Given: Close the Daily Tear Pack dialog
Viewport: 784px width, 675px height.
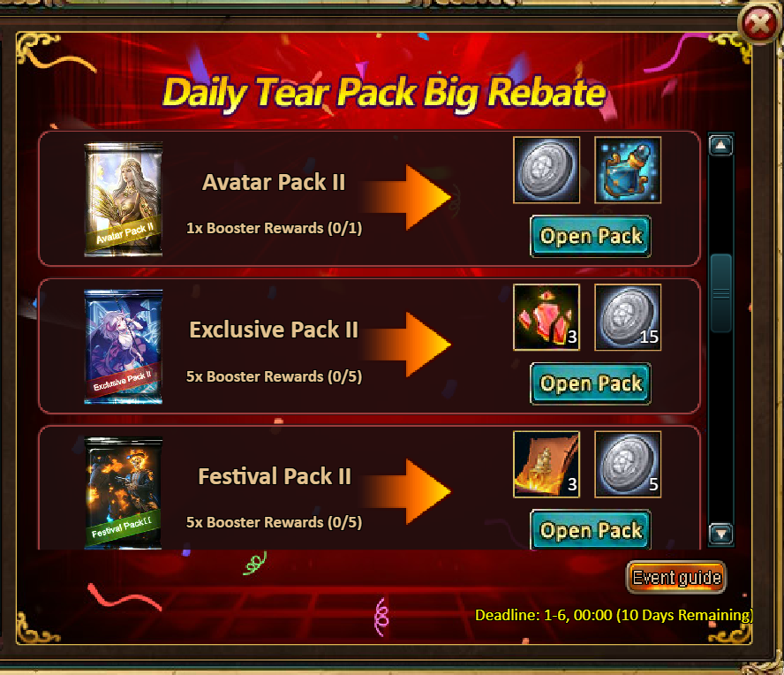Looking at the screenshot, I should [x=758, y=24].
